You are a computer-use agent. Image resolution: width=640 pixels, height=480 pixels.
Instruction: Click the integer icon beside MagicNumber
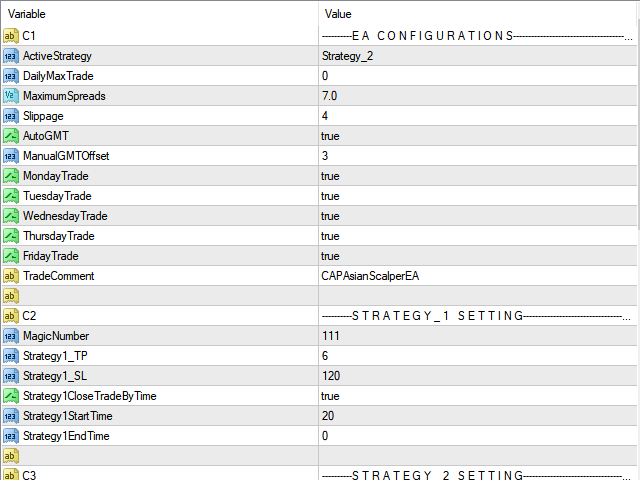[11, 336]
